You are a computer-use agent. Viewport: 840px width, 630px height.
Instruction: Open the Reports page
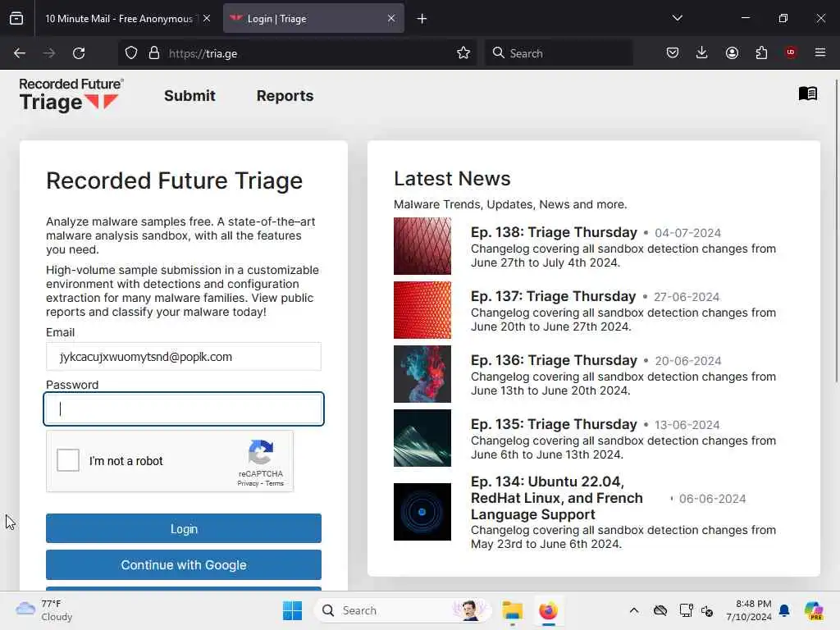point(285,95)
